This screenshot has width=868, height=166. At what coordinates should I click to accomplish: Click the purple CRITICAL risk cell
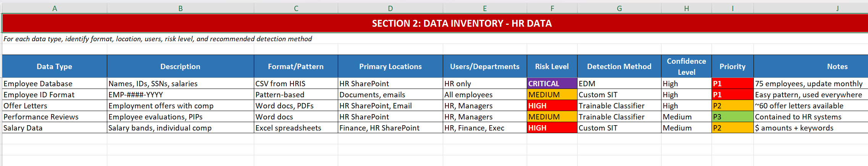pyautogui.click(x=552, y=84)
